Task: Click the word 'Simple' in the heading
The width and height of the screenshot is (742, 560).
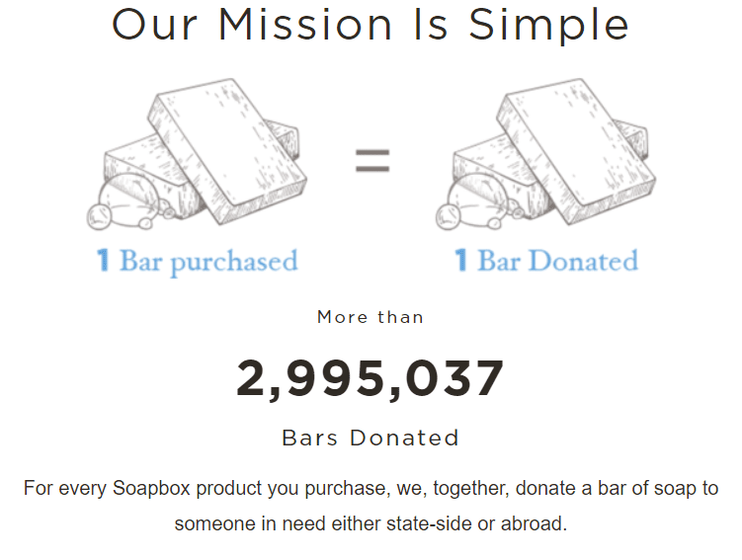Action: click(x=549, y=25)
